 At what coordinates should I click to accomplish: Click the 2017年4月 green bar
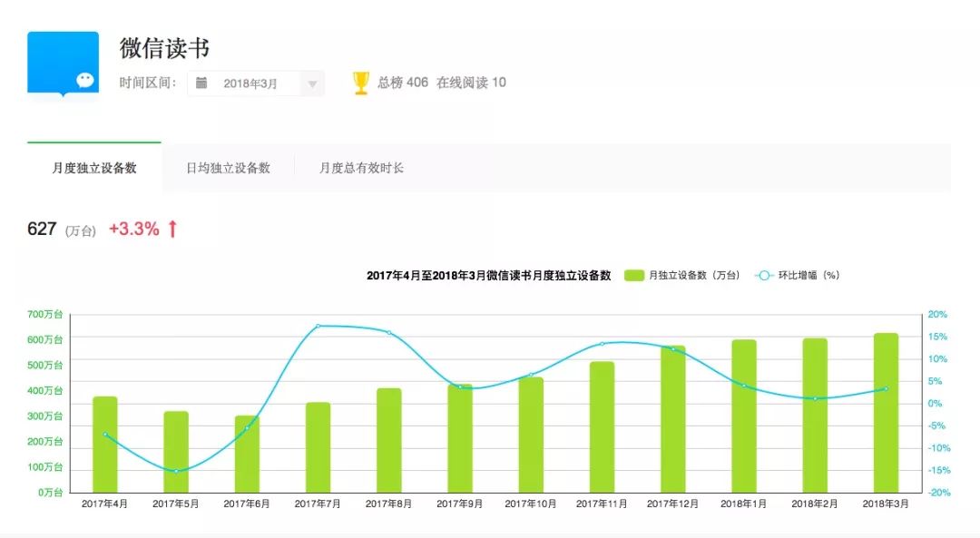(x=105, y=445)
